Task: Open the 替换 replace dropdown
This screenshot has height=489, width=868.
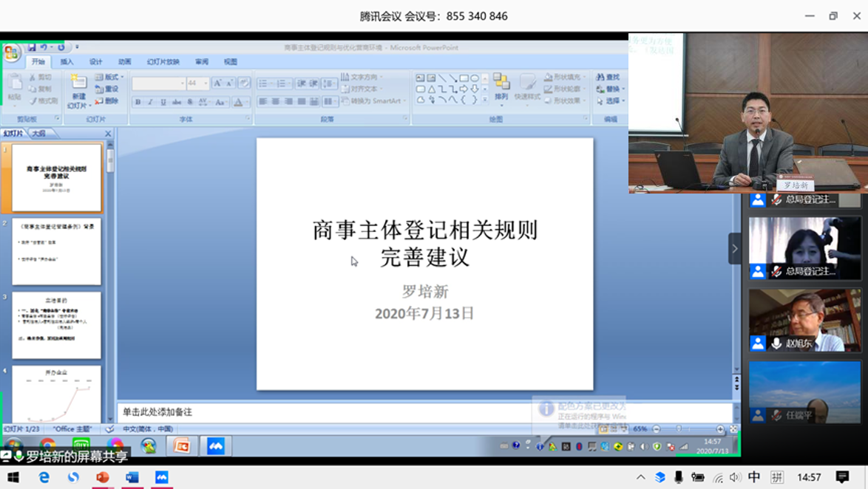Action: 611,89
